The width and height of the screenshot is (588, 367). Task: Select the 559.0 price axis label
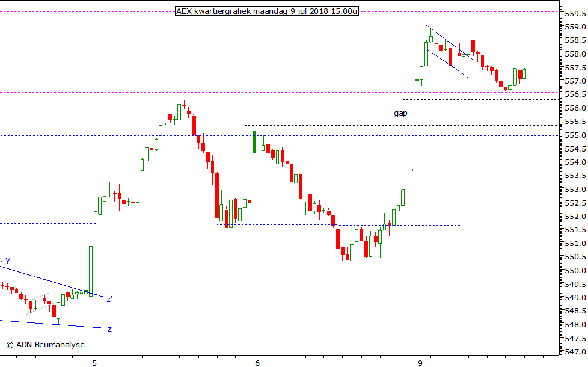pos(575,27)
